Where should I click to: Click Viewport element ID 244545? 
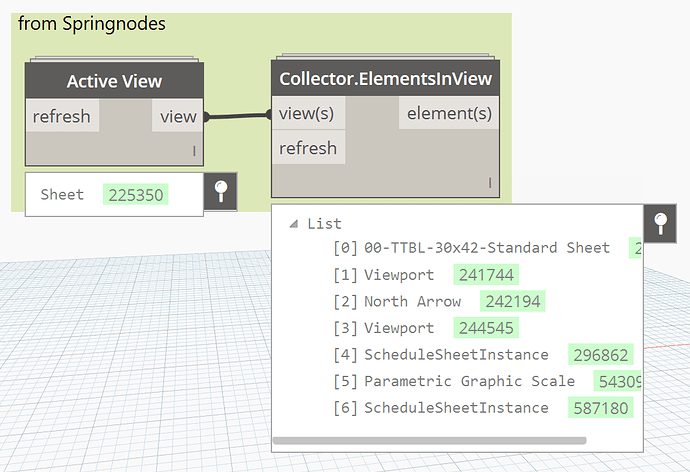tap(486, 328)
